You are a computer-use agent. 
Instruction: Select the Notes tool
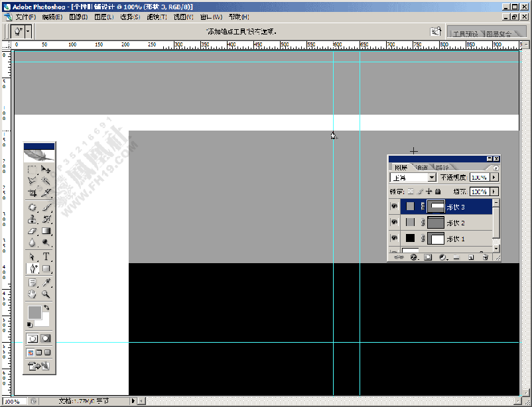(x=33, y=282)
